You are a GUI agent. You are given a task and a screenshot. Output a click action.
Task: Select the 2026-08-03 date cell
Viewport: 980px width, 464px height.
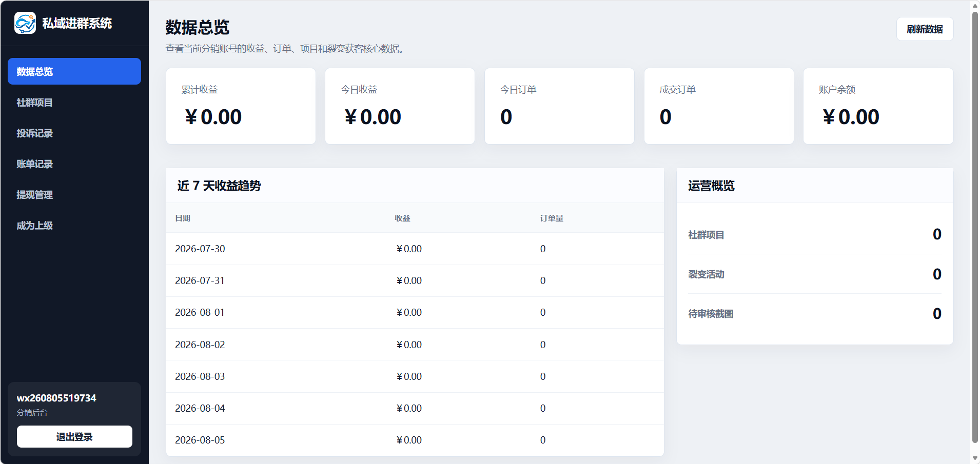pos(200,376)
